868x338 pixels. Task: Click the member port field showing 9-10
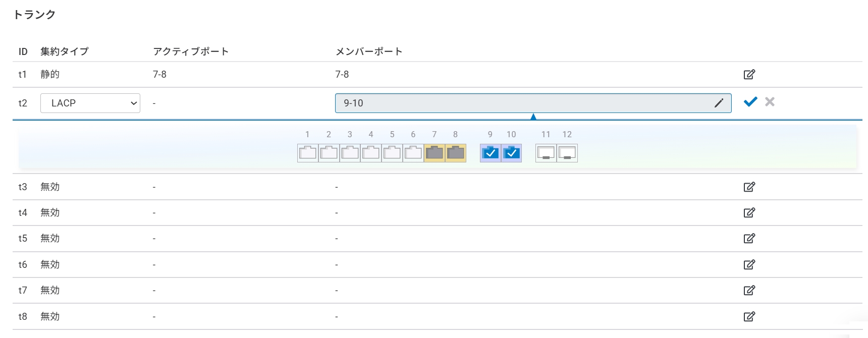(x=525, y=103)
